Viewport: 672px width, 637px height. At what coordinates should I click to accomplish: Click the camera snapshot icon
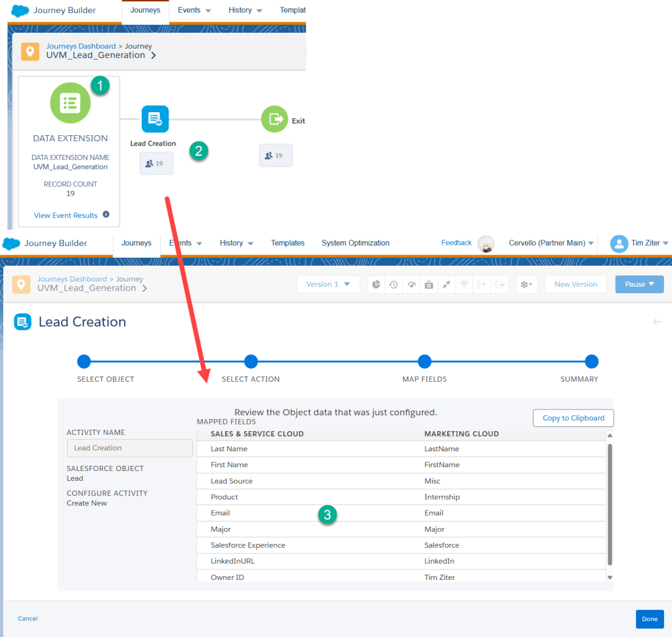click(x=429, y=285)
